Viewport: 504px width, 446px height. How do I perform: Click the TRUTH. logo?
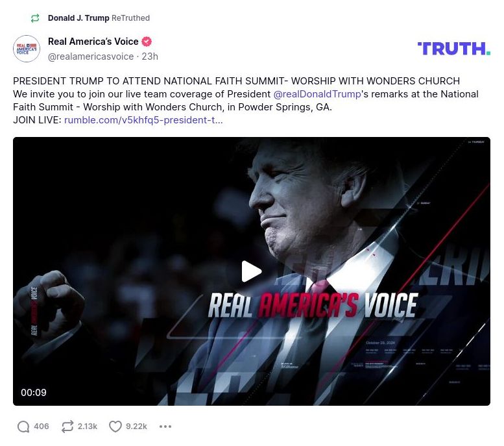click(453, 49)
